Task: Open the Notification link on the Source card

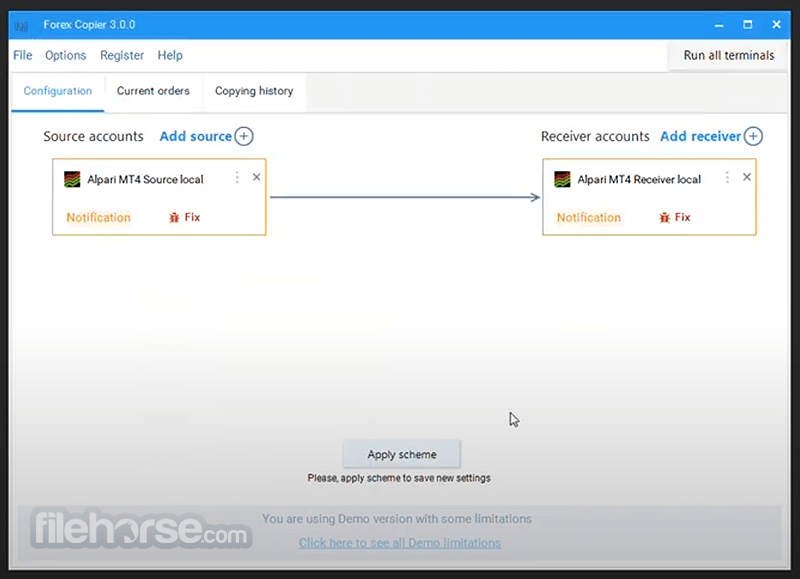Action: click(x=98, y=218)
